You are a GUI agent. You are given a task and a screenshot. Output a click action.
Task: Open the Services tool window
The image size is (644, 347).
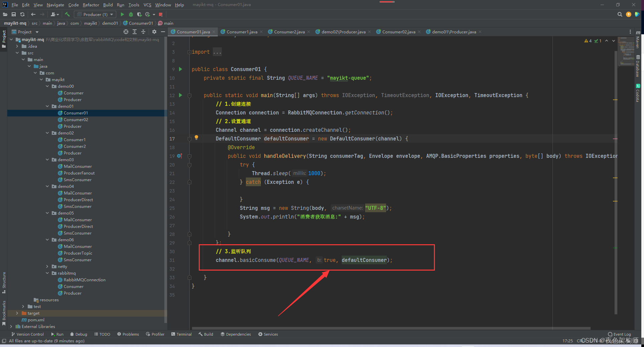tap(268, 334)
